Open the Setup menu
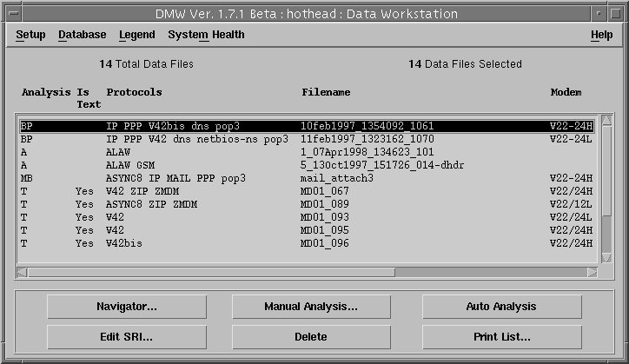The image size is (629, 364). 30,35
